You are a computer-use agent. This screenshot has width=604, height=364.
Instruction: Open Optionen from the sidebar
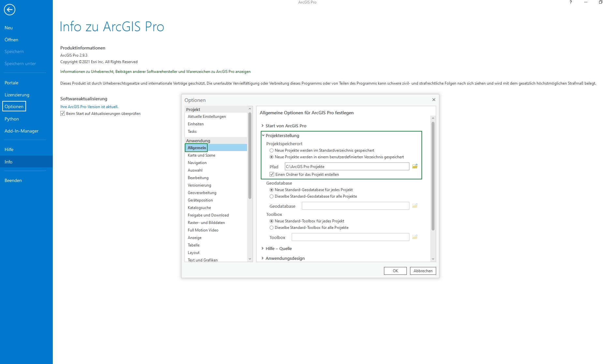tap(14, 106)
